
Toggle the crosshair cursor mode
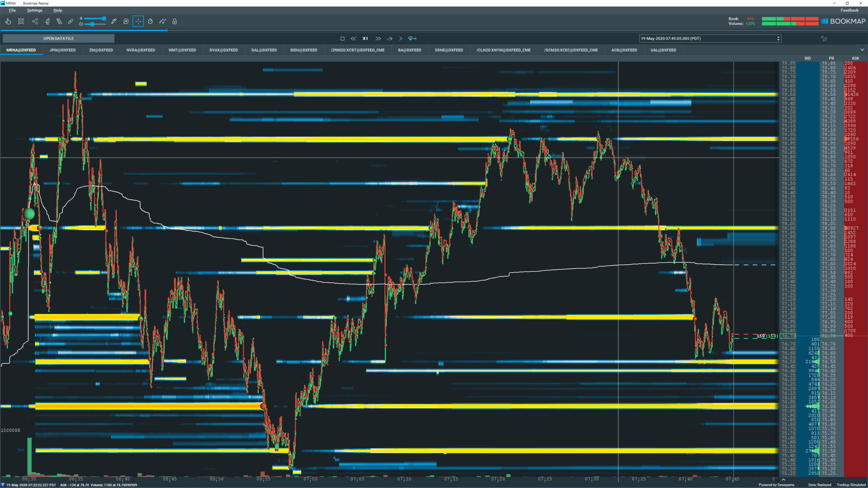138,21
